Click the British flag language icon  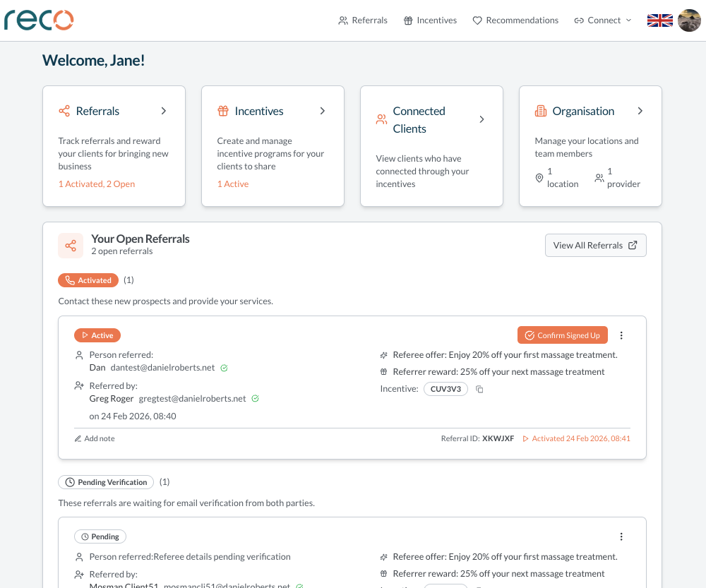pyautogui.click(x=659, y=20)
